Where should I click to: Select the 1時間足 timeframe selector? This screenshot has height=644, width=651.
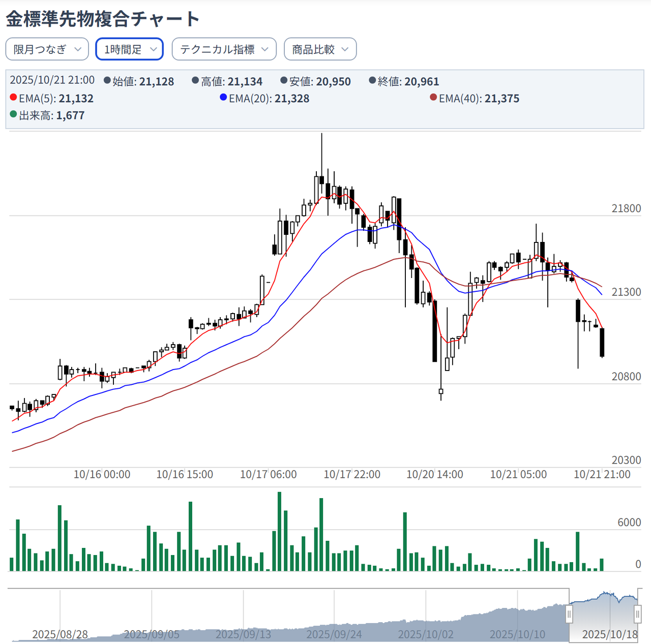[x=129, y=49]
